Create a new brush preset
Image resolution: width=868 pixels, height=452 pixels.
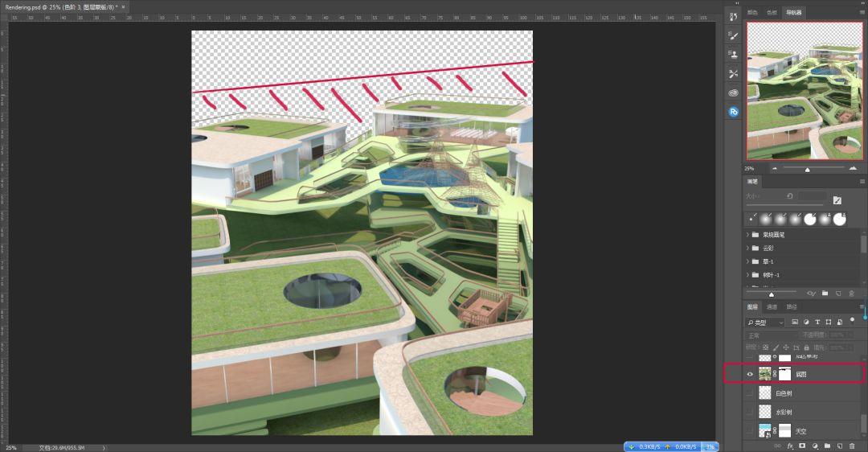pos(838,294)
